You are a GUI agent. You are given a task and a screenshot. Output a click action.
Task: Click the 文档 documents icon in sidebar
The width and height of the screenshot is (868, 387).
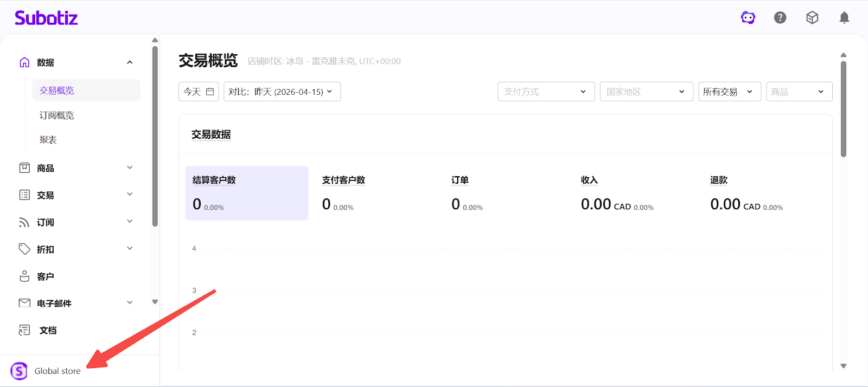click(x=24, y=330)
